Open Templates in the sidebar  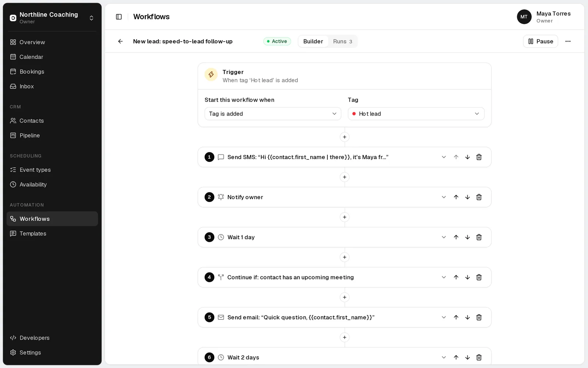click(52, 234)
